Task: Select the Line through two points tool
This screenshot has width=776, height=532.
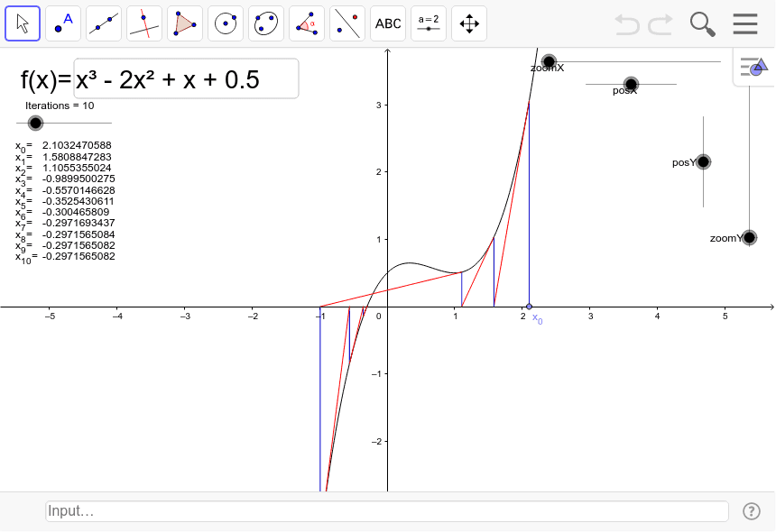Action: click(x=104, y=23)
